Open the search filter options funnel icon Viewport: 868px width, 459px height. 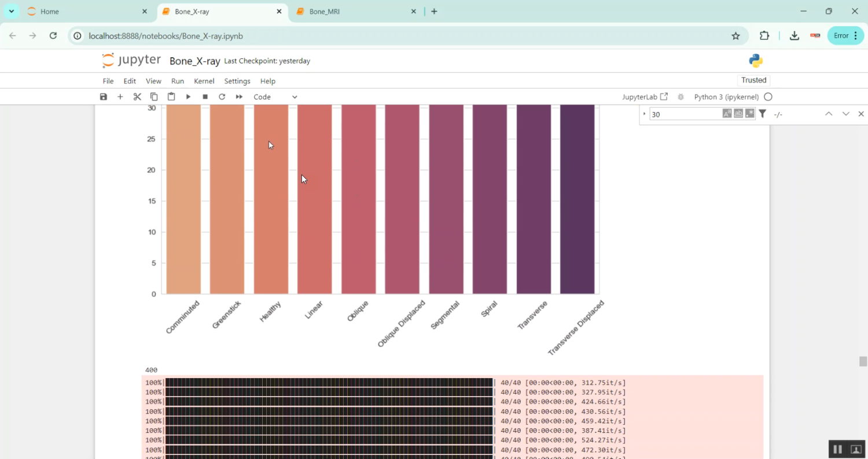tap(763, 114)
